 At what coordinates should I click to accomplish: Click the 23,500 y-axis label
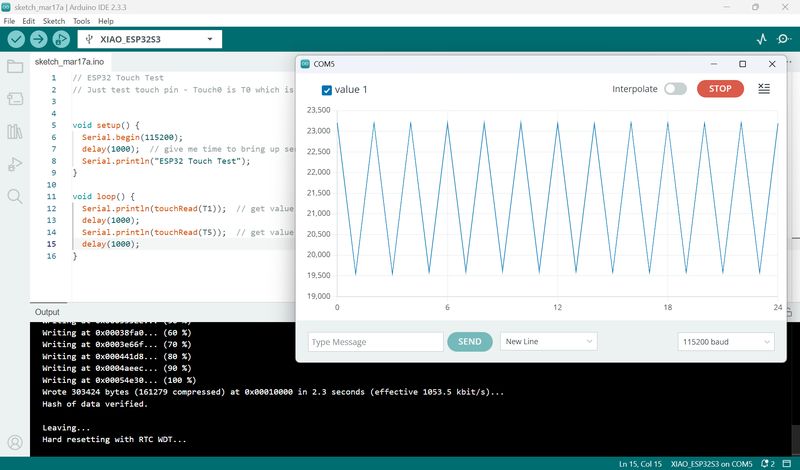tap(318, 110)
